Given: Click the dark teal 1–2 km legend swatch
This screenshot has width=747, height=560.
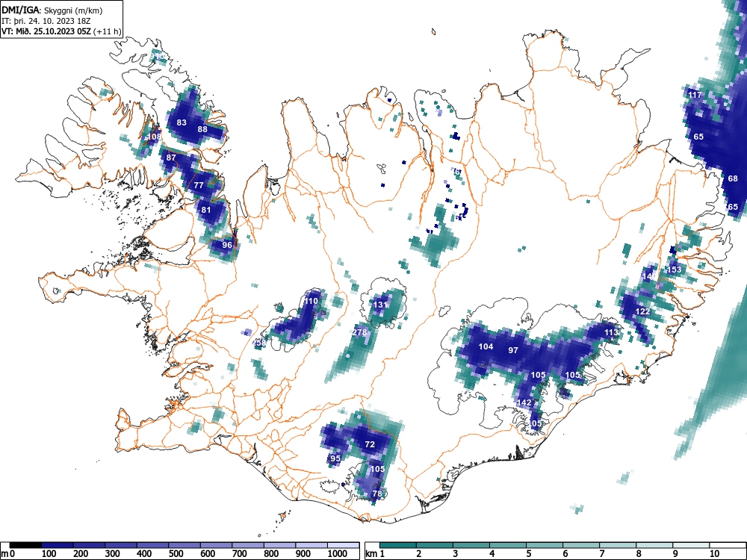Looking at the screenshot, I should click(x=398, y=545).
